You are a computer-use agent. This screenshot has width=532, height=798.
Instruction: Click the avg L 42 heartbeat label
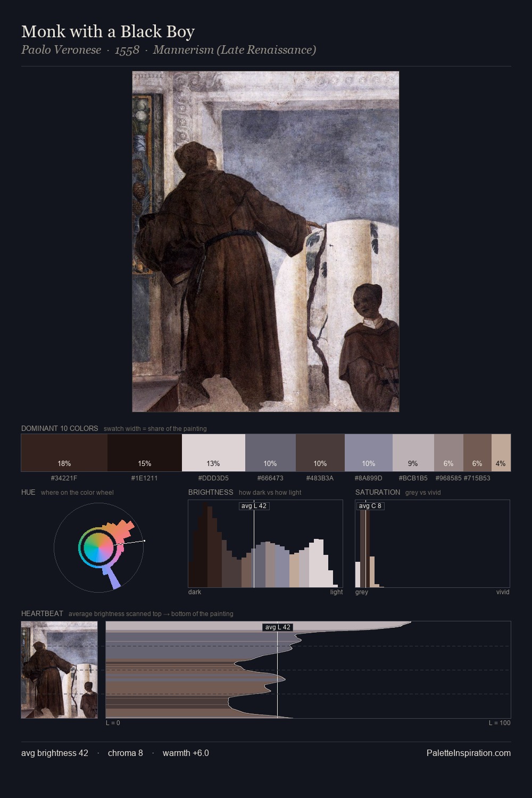[x=278, y=627]
